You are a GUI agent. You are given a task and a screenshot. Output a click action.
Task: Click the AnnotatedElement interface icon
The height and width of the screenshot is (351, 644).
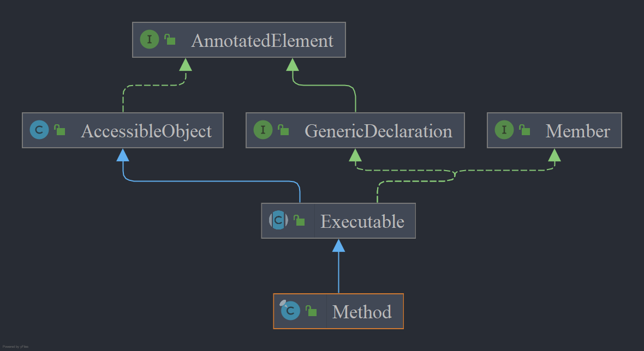point(150,39)
